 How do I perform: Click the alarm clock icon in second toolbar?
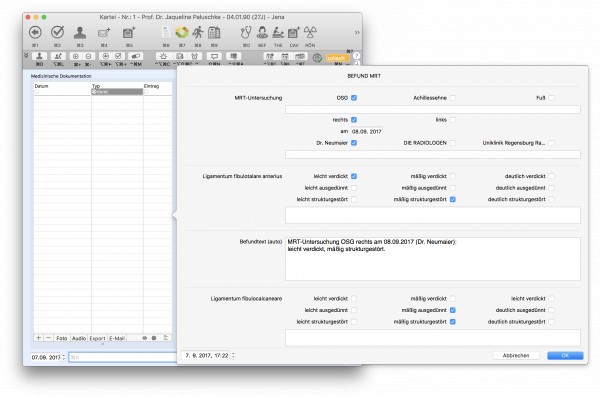pyautogui.click(x=194, y=56)
